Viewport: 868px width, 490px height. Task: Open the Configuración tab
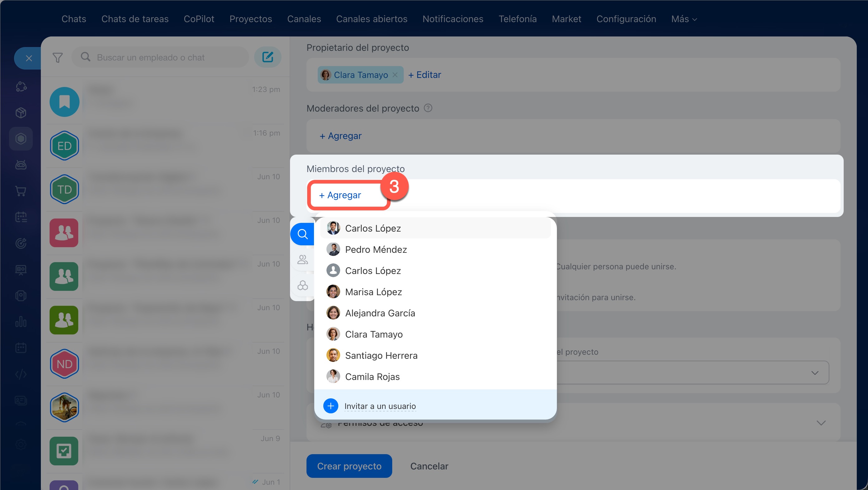pos(626,19)
